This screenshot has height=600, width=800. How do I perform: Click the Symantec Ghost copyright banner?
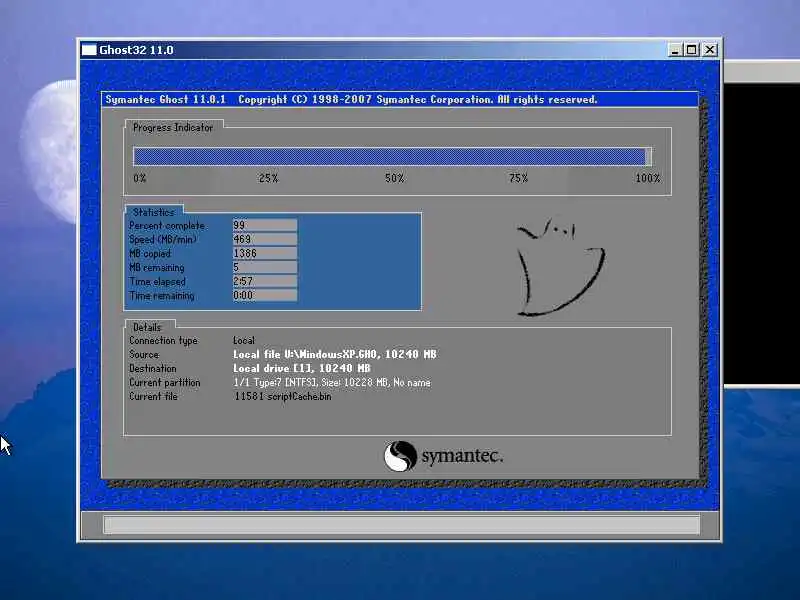(x=400, y=99)
